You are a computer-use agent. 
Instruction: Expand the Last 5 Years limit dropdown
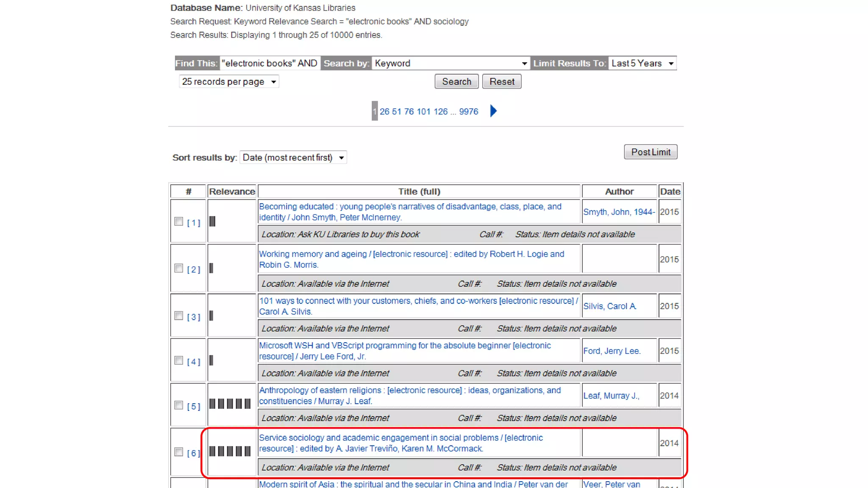point(642,63)
